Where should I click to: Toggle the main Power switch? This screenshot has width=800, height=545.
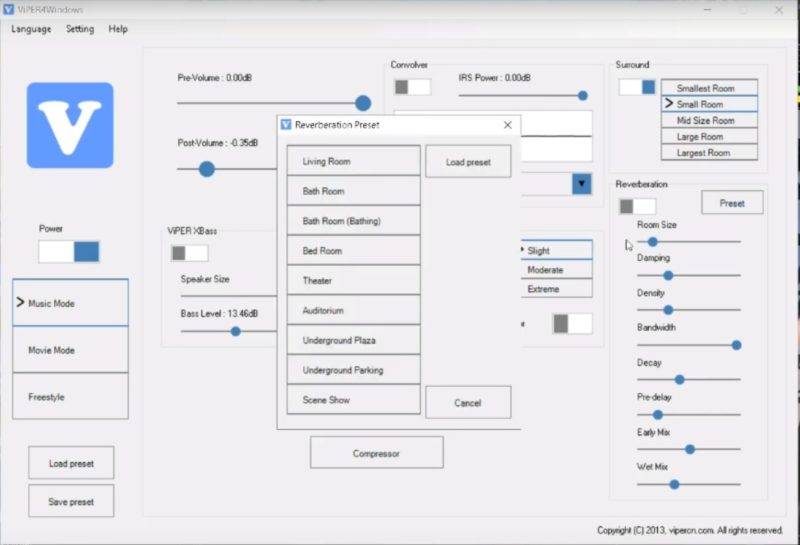(68, 251)
